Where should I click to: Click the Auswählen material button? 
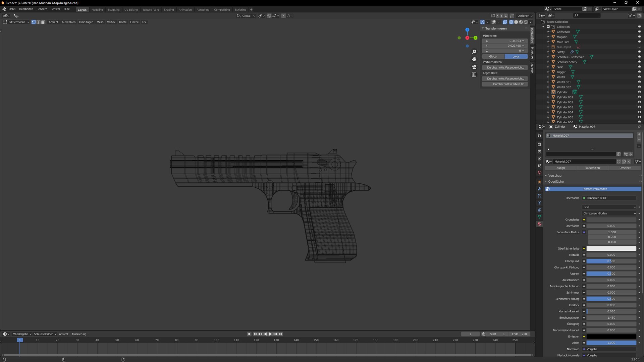(593, 168)
